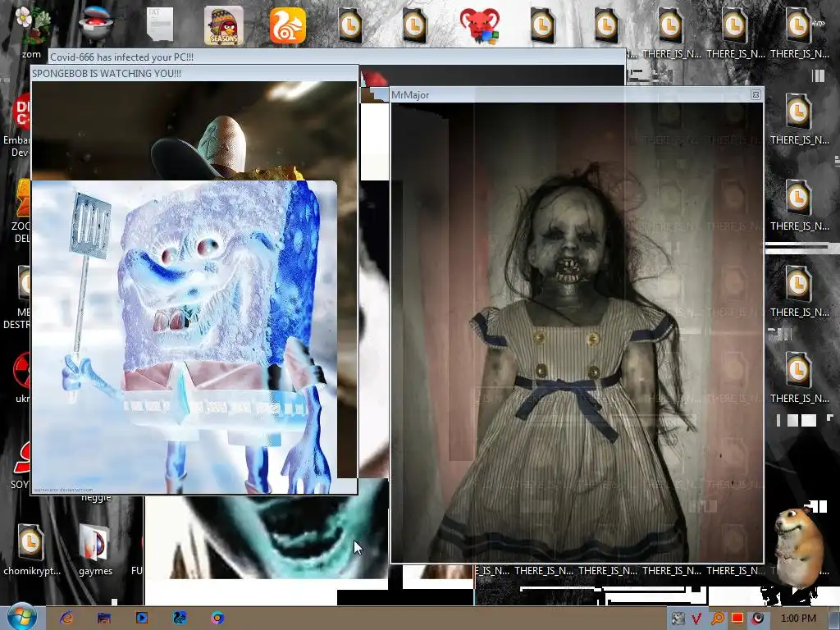Open the 'chomikrypt...' desktop file icon
Viewport: 840px width, 630px height.
[31, 549]
